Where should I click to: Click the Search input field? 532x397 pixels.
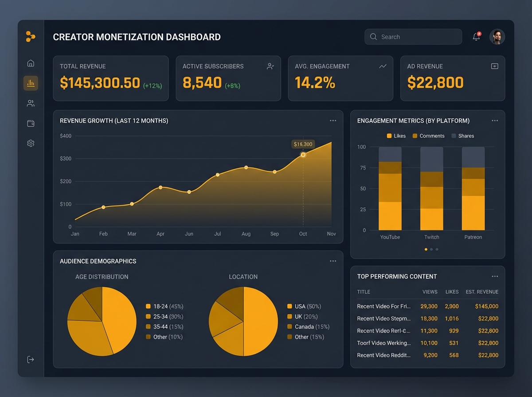click(413, 37)
